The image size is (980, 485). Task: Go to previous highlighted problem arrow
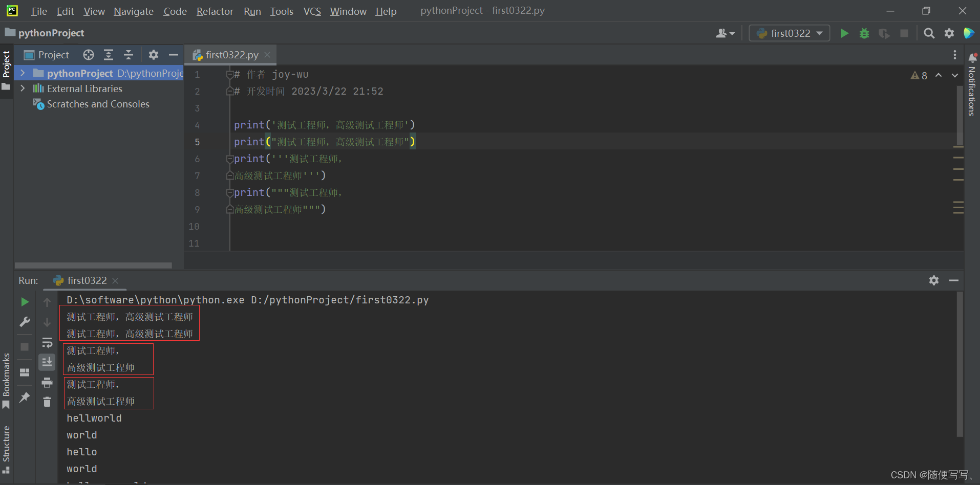coord(939,75)
